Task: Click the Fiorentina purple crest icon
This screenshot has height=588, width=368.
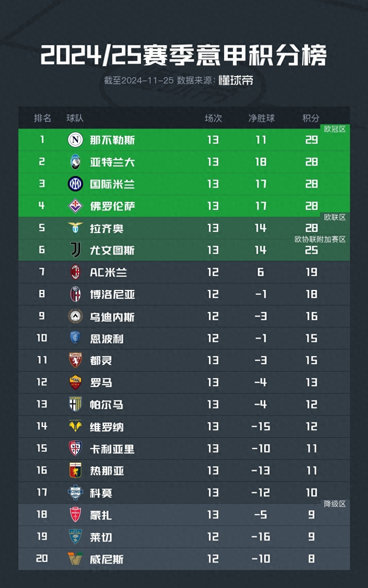Action: pyautogui.click(x=75, y=206)
